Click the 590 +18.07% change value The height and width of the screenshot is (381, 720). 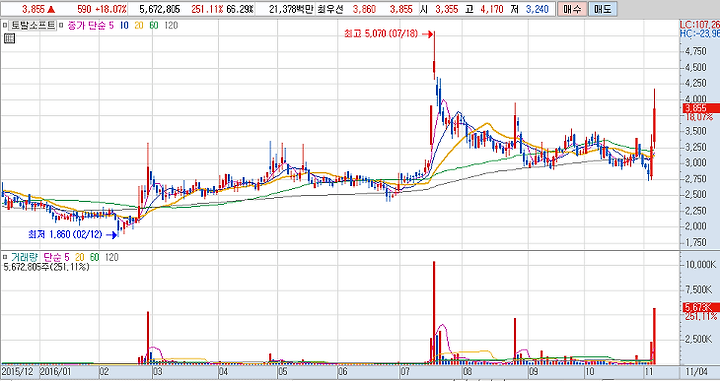[102, 9]
